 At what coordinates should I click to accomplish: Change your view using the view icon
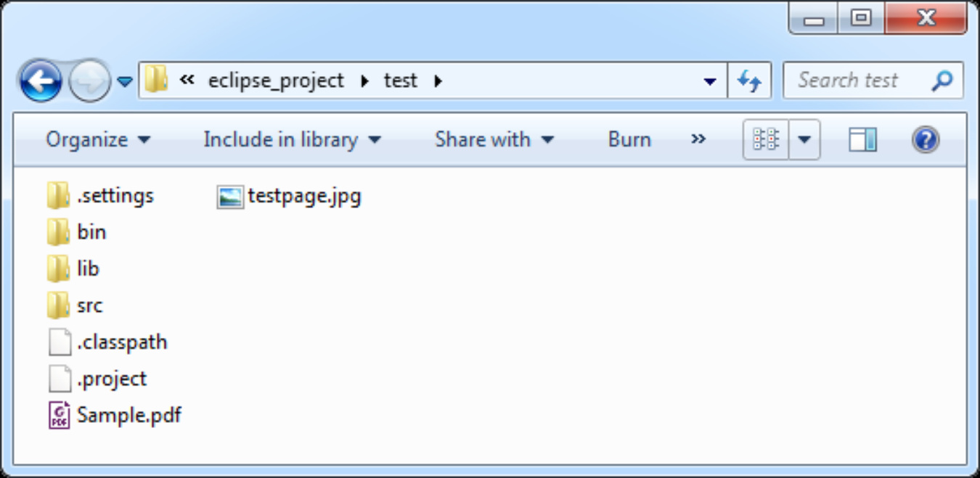click(x=766, y=139)
